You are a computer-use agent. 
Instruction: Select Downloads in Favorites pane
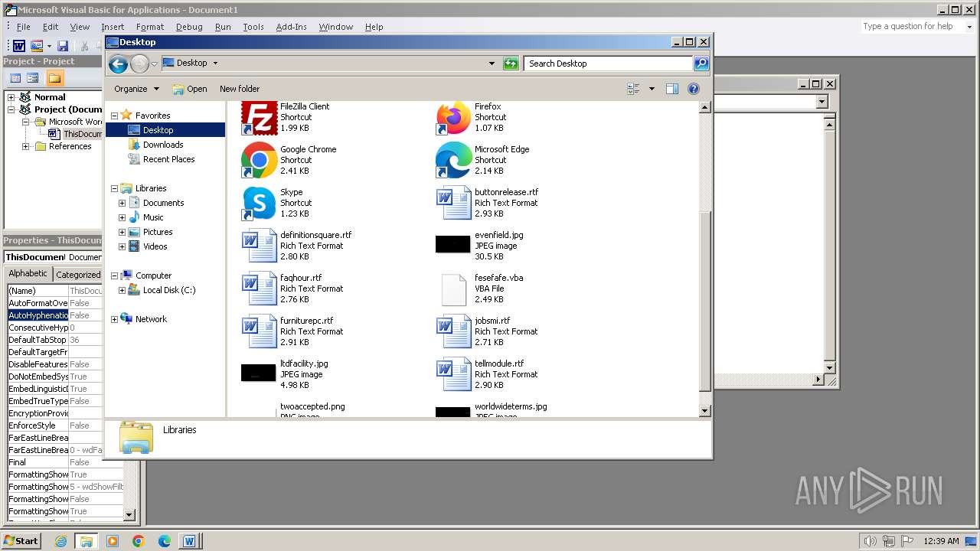[x=163, y=145]
